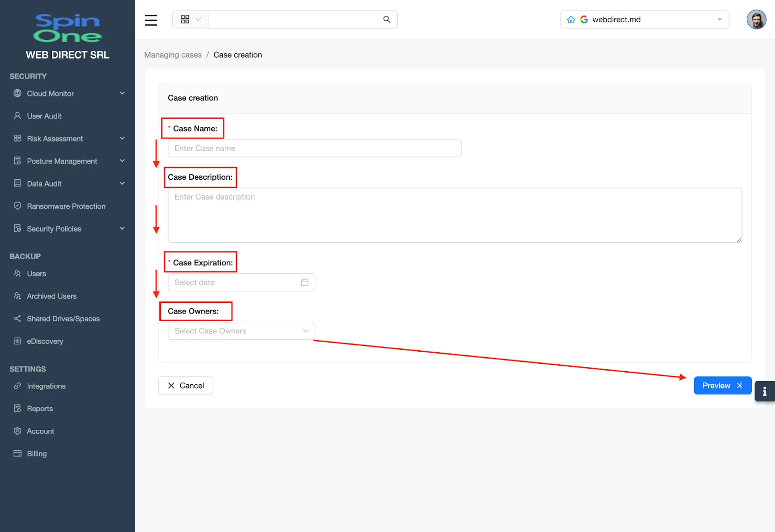The width and height of the screenshot is (775, 532).
Task: Click the search magnifier icon
Action: 386,19
